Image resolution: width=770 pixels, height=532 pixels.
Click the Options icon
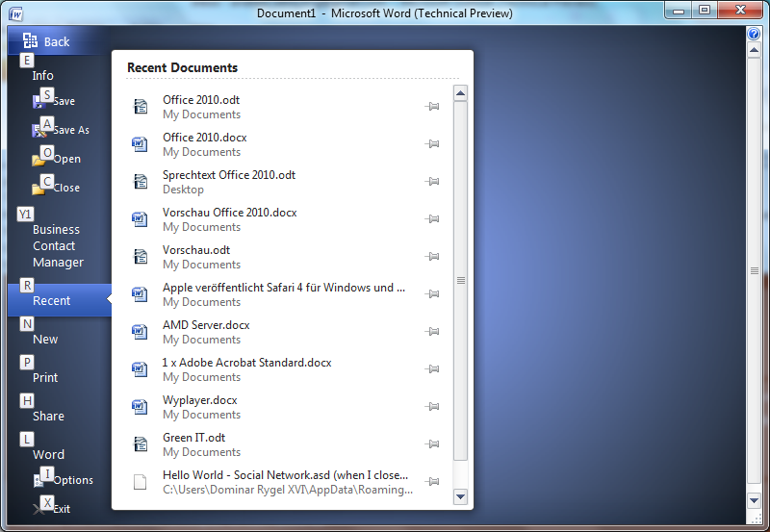(38, 481)
